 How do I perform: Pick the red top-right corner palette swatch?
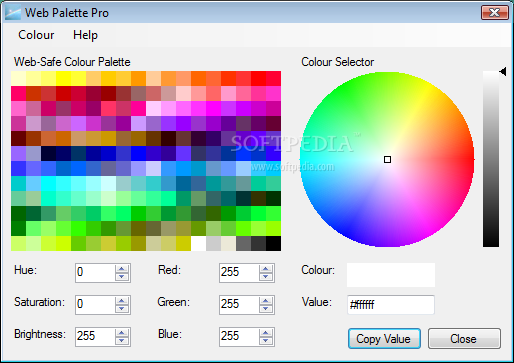pyautogui.click(x=273, y=78)
